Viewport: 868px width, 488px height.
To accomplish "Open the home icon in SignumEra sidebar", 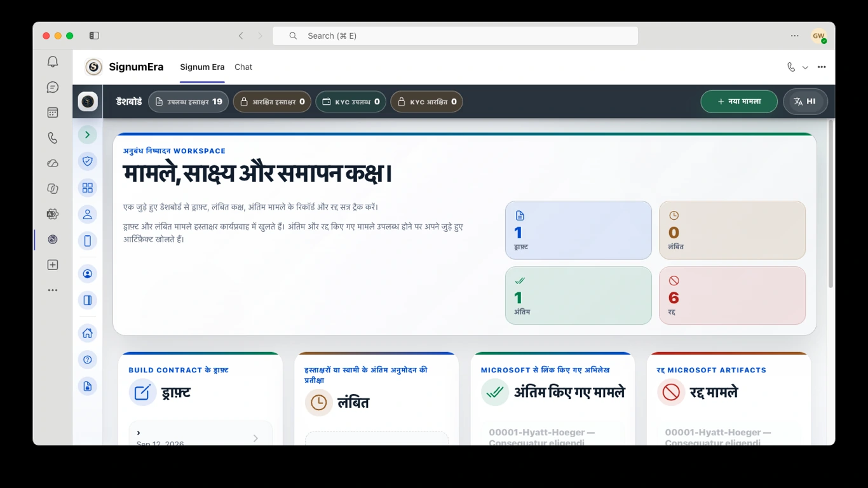I will [88, 333].
